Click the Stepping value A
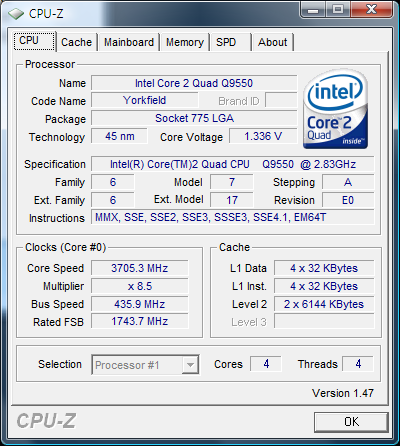 click(348, 182)
